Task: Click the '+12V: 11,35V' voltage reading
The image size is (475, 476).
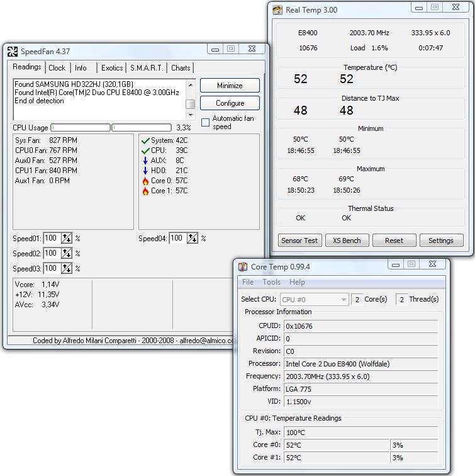Action: coord(37,295)
